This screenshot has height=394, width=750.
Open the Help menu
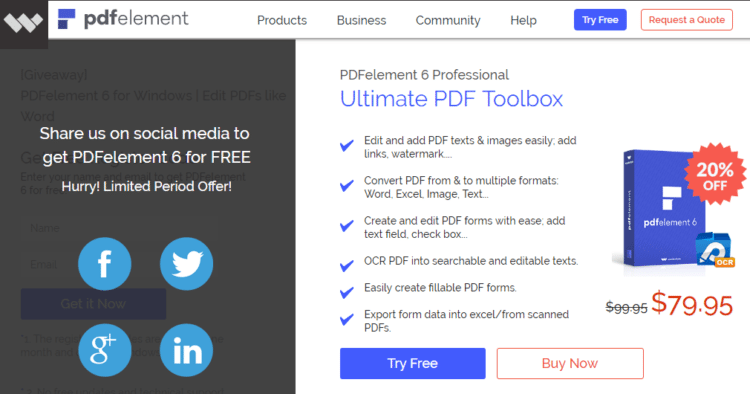(x=523, y=20)
